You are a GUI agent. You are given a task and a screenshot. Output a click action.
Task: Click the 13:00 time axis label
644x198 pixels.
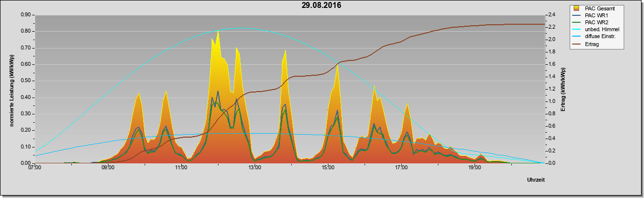click(x=255, y=168)
